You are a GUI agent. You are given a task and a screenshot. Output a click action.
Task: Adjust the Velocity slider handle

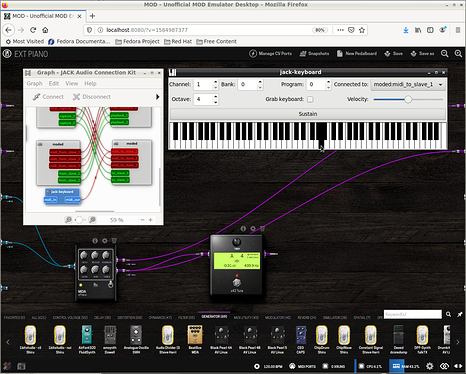tap(408, 99)
